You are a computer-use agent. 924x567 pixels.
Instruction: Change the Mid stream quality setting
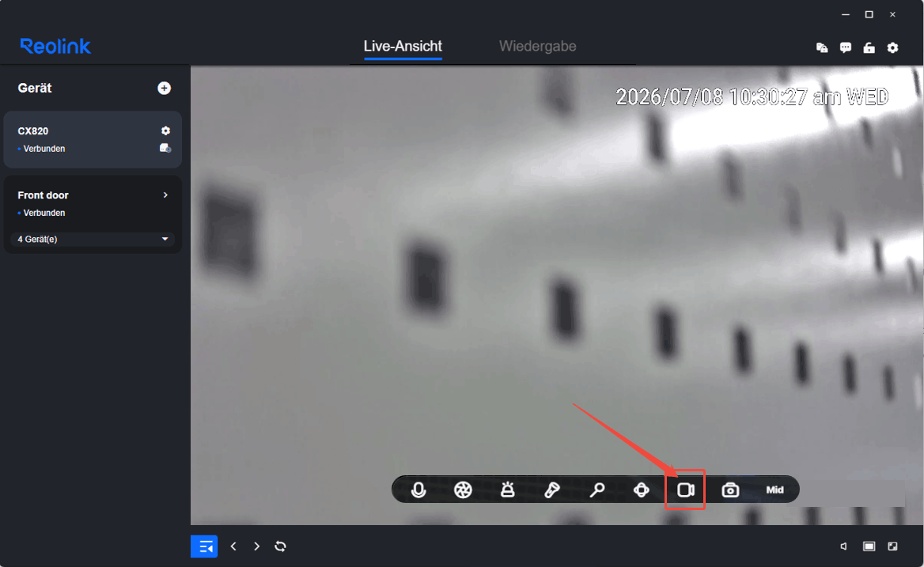774,490
